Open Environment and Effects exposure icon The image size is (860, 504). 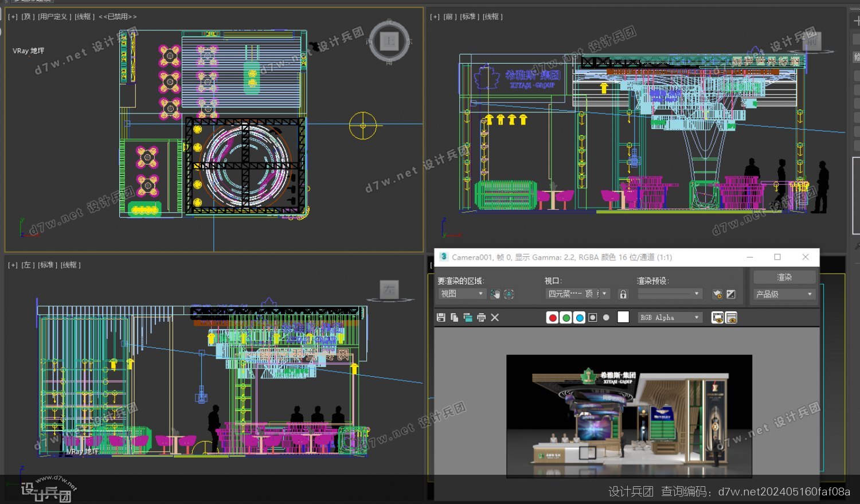tap(731, 294)
